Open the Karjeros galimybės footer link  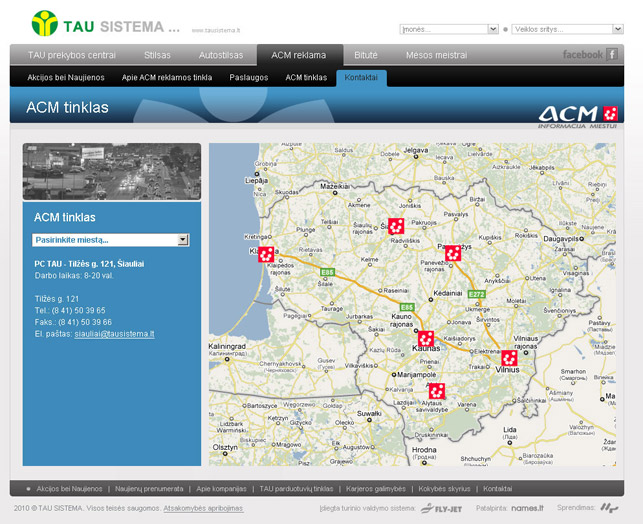click(376, 489)
